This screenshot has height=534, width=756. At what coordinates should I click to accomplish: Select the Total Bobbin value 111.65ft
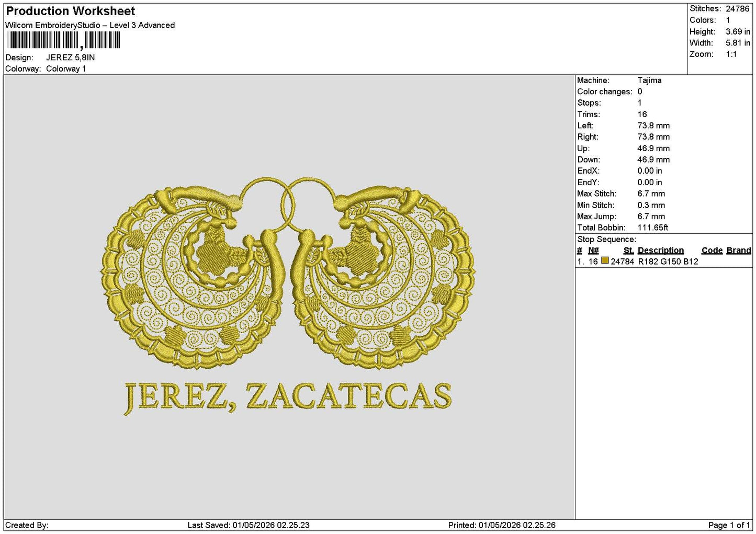click(x=653, y=228)
